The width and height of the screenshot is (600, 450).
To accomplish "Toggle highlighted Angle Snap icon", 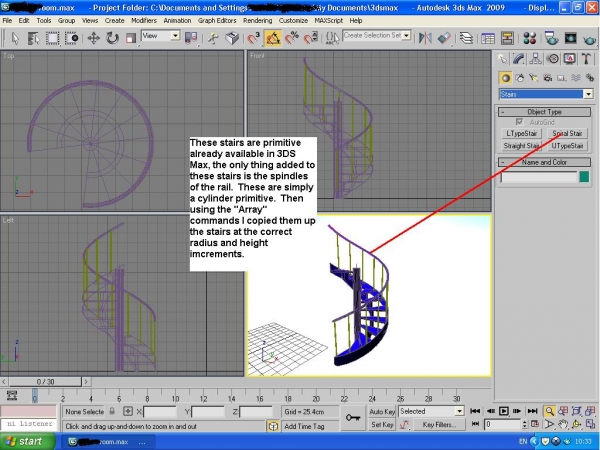I will (273, 38).
